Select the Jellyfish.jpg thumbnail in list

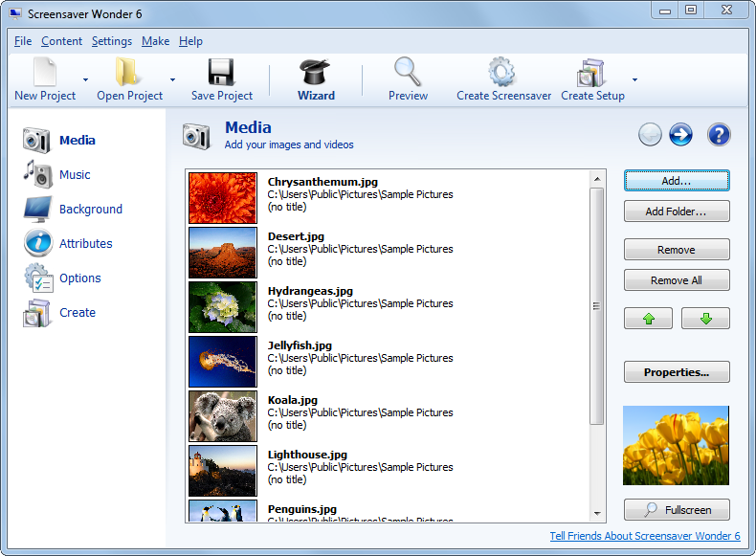pyautogui.click(x=223, y=361)
